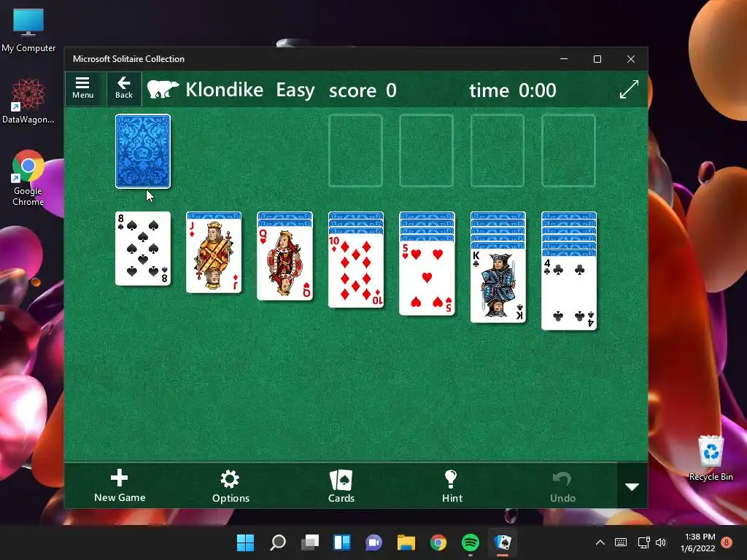Maximize the Solitaire Collection window

pyautogui.click(x=597, y=59)
